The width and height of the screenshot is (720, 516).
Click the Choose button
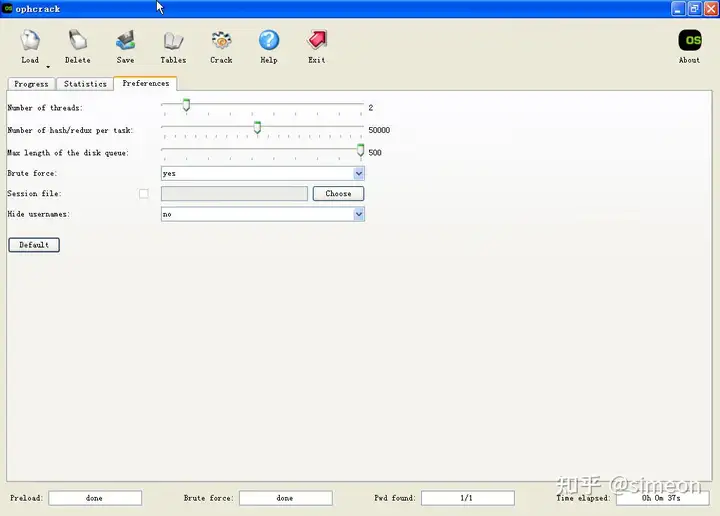pyautogui.click(x=338, y=194)
